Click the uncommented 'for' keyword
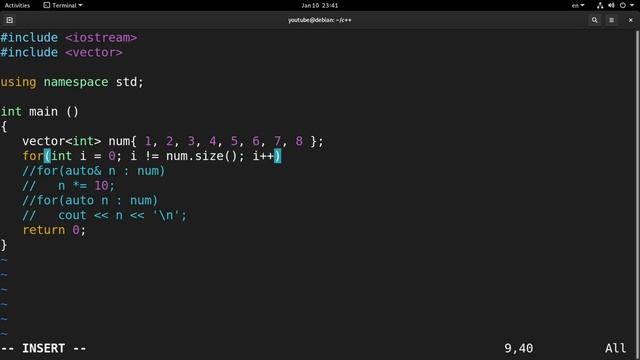The height and width of the screenshot is (360, 640). click(x=33, y=156)
